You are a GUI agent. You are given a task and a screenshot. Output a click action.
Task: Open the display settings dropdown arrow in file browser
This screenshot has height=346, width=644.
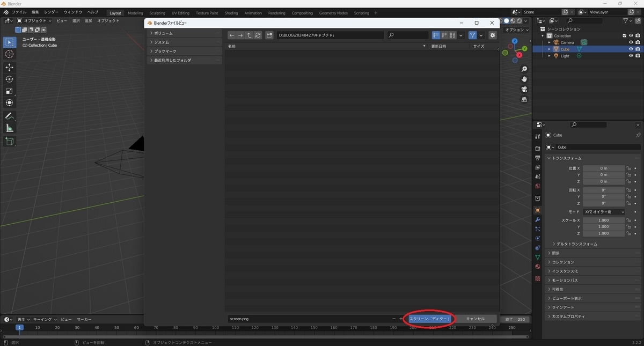click(461, 35)
